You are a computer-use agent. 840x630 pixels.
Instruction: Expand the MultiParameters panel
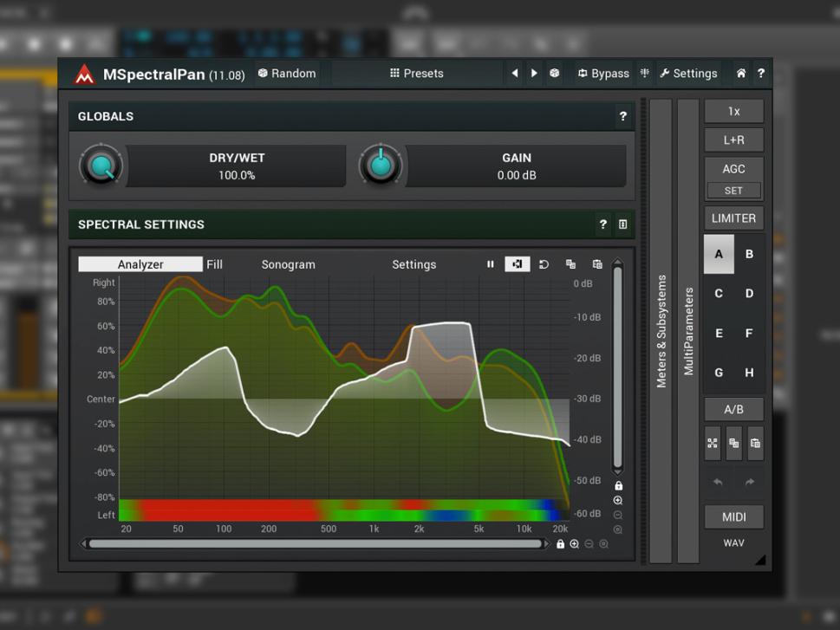[x=688, y=331]
